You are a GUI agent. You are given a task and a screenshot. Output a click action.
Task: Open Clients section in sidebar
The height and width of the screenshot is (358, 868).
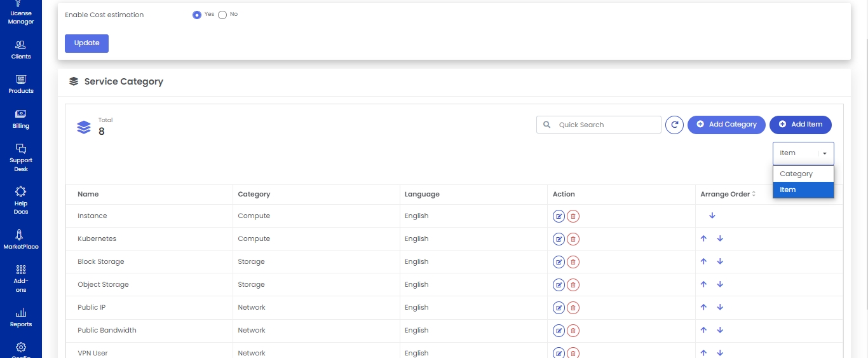21,50
